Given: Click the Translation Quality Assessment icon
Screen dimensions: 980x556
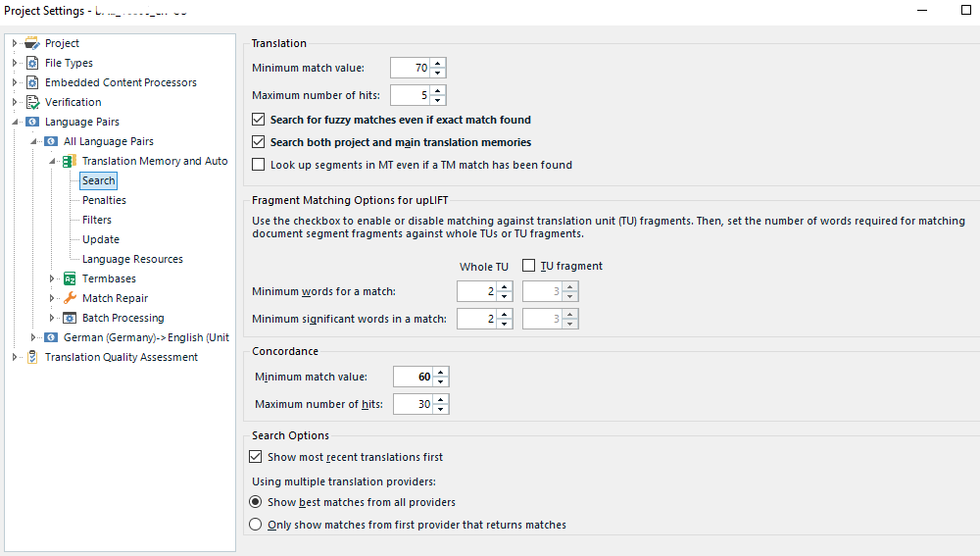Looking at the screenshot, I should [32, 357].
